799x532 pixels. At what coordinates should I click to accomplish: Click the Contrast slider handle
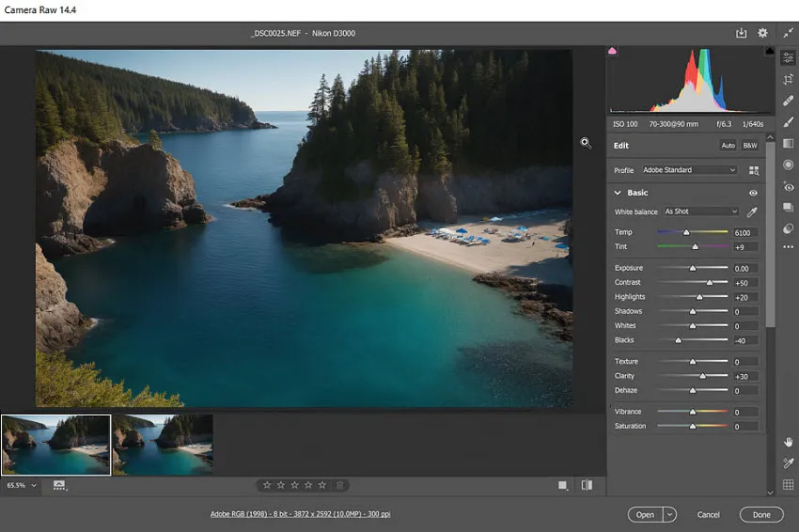point(710,282)
